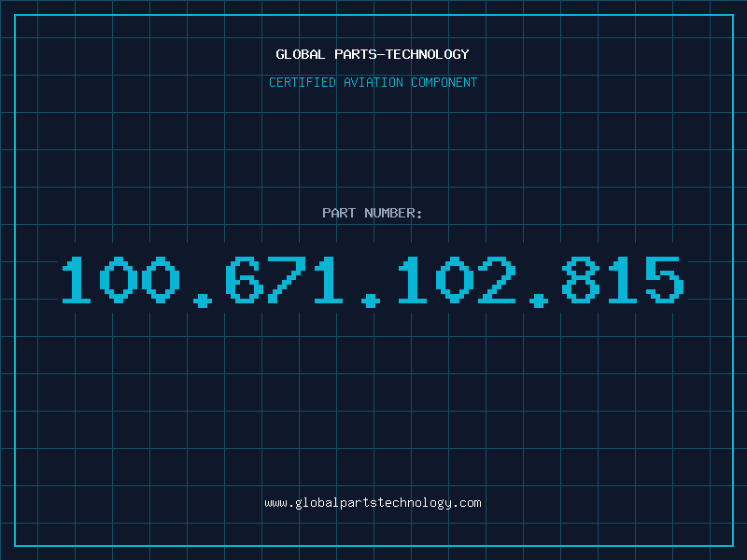Image resolution: width=747 pixels, height=560 pixels.
Task: Select the CERTIFIED AVIATION COMPONENT subtitle
Action: coord(373,82)
